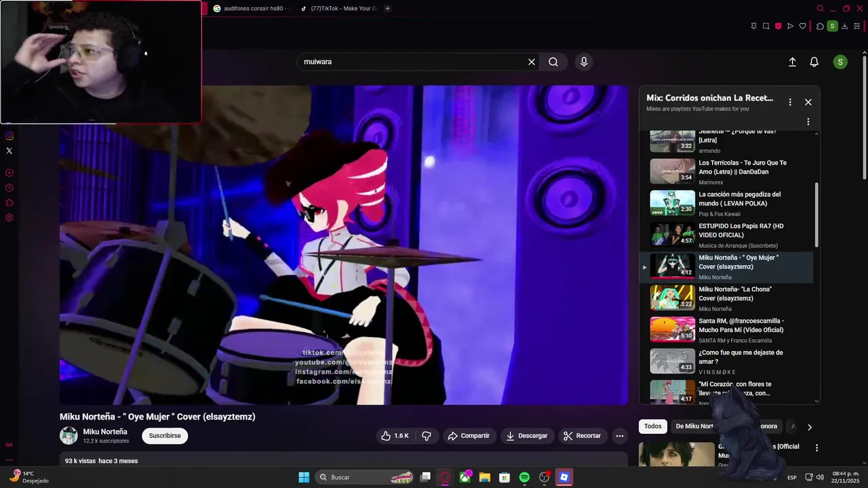Open the volume control in system tray

[x=820, y=477]
